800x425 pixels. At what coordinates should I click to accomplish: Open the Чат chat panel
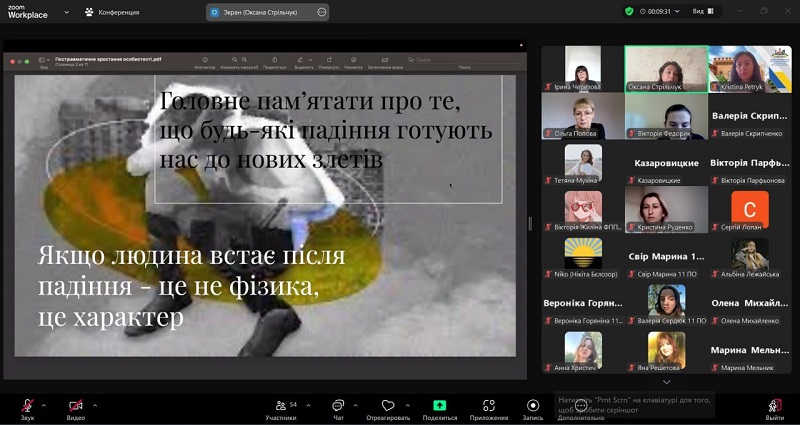tap(338, 410)
